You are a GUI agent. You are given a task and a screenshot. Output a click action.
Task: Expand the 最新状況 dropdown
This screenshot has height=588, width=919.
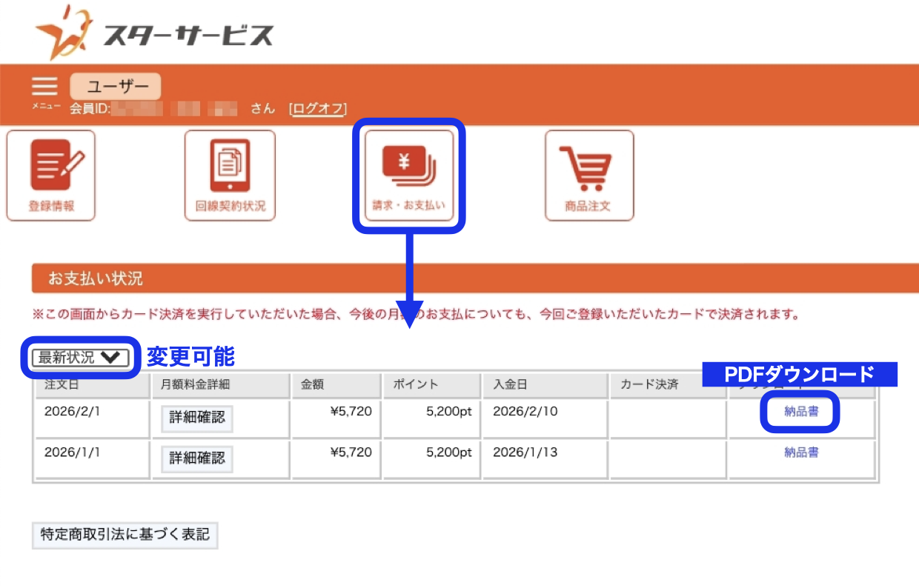[x=82, y=358]
